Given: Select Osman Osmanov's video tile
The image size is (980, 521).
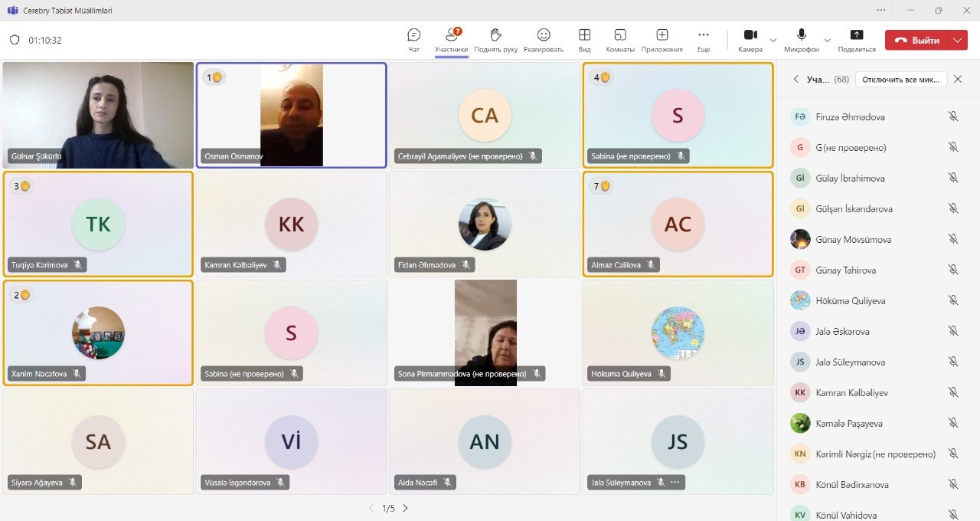Looking at the screenshot, I should [x=291, y=115].
